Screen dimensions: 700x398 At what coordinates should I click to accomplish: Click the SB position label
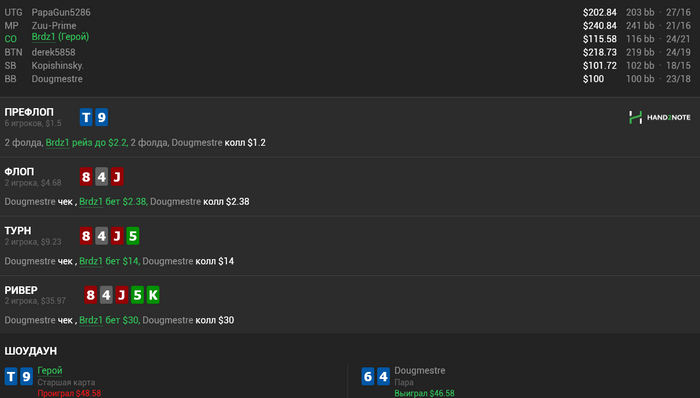pyautogui.click(x=10, y=66)
